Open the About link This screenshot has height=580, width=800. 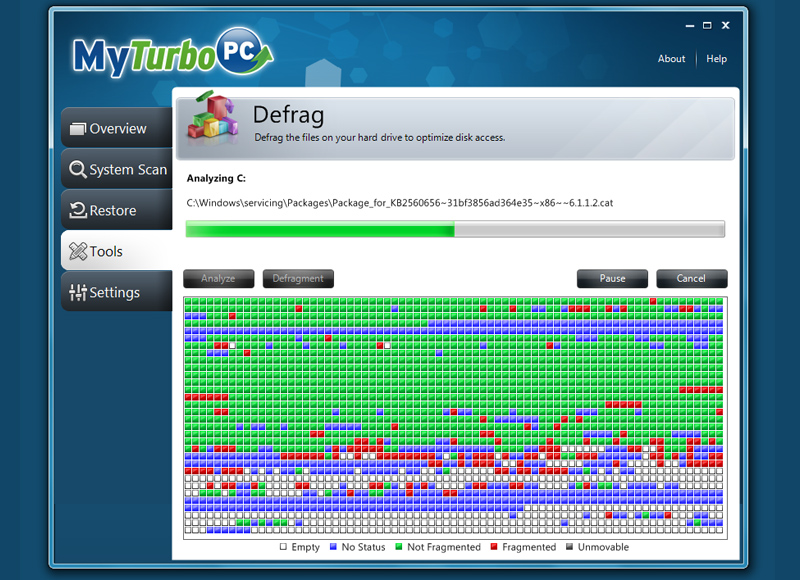point(671,59)
